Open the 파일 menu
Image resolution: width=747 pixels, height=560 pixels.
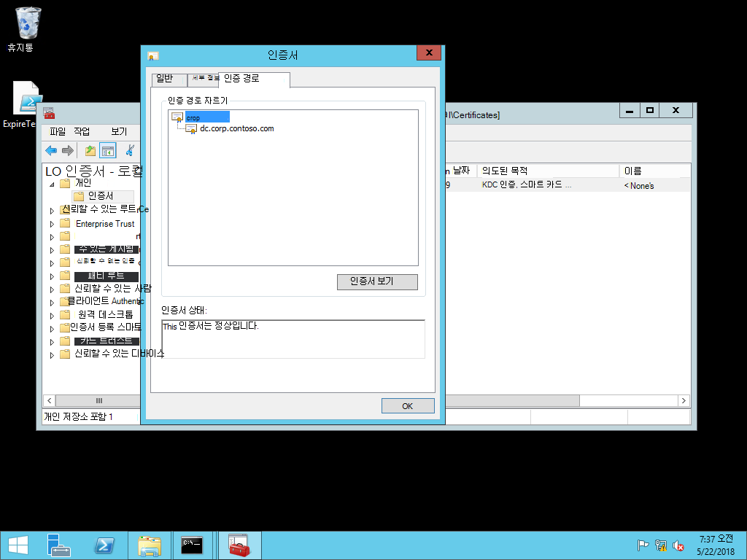pyautogui.click(x=58, y=131)
